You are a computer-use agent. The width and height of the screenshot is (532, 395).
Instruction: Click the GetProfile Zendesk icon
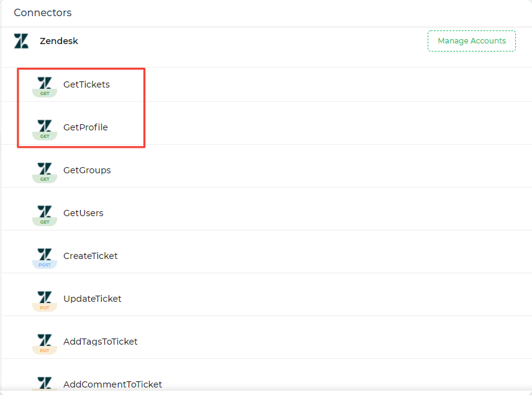[45, 127]
